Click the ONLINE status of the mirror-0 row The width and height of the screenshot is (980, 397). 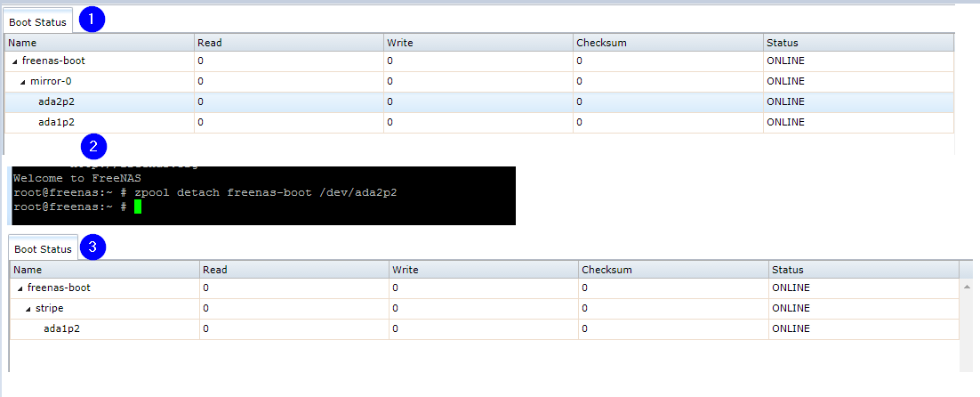(785, 81)
